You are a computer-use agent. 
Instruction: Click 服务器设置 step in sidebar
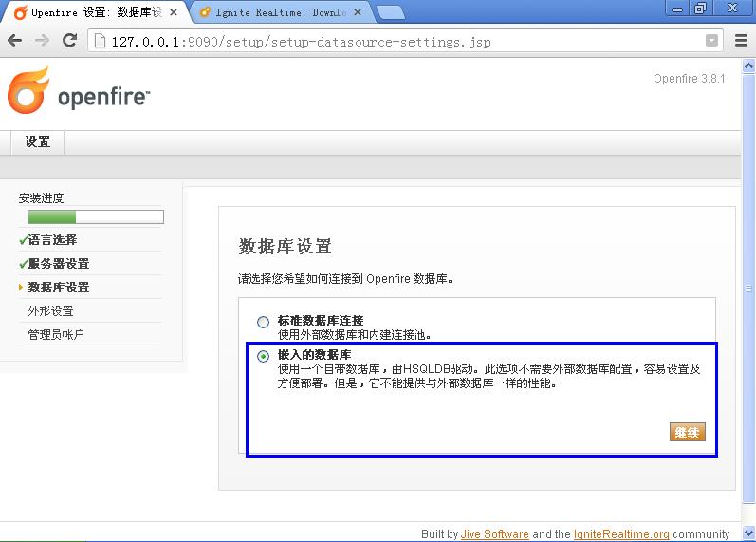(59, 264)
